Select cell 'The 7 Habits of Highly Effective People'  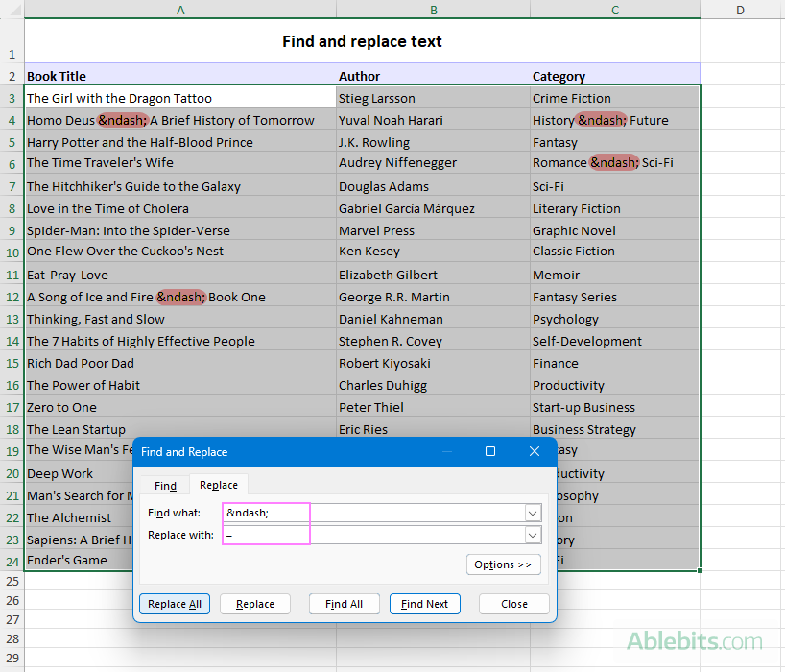[x=180, y=341]
